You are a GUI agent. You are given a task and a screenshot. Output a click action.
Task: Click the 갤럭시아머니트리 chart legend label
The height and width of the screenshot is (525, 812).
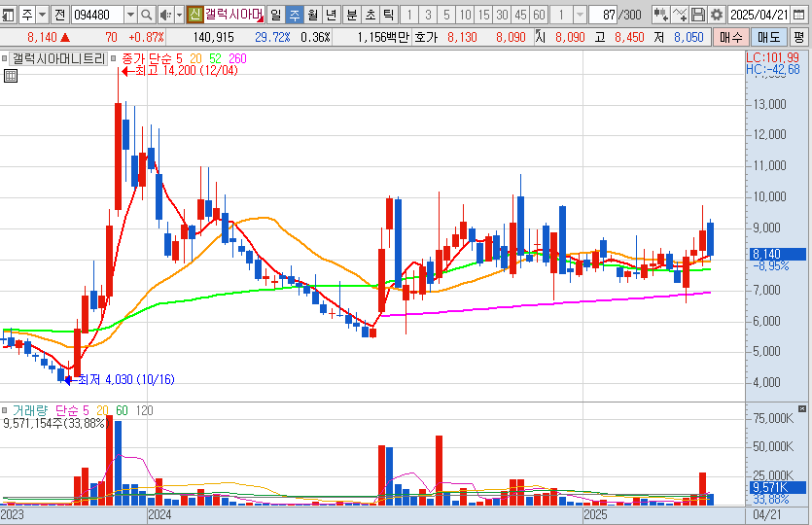pos(58,58)
